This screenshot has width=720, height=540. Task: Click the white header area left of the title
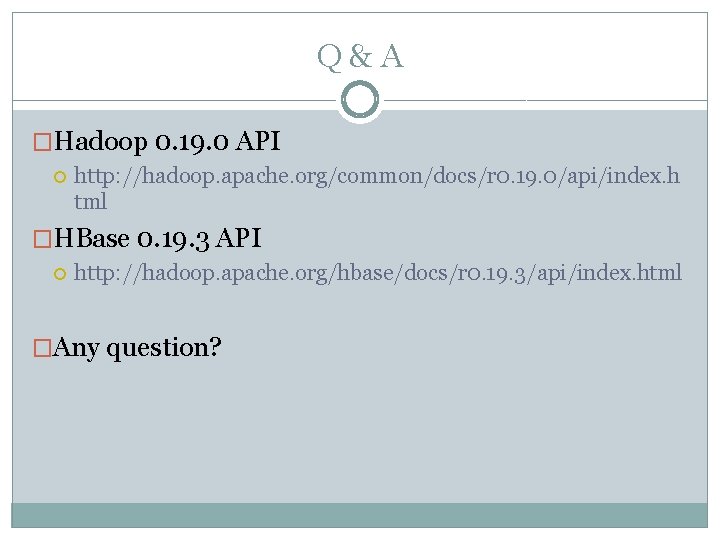(150, 57)
